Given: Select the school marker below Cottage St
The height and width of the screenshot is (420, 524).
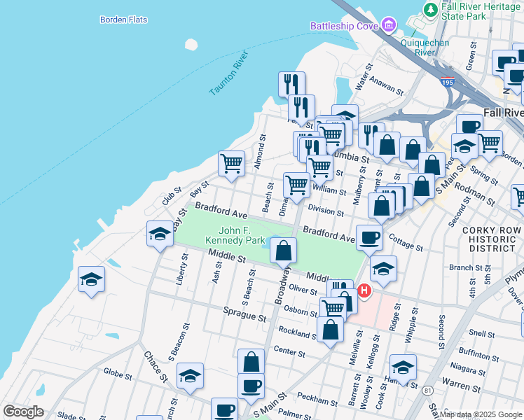Looking at the screenshot, I should (383, 271).
